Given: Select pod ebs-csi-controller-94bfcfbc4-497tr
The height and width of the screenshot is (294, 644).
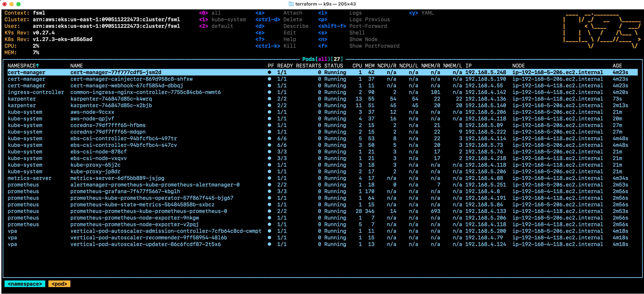Looking at the screenshot, I should pyautogui.click(x=323, y=138).
